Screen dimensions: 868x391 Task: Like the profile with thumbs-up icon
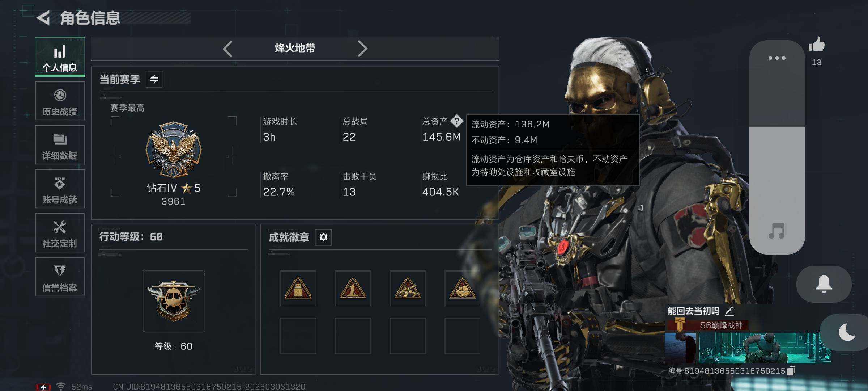tap(817, 45)
